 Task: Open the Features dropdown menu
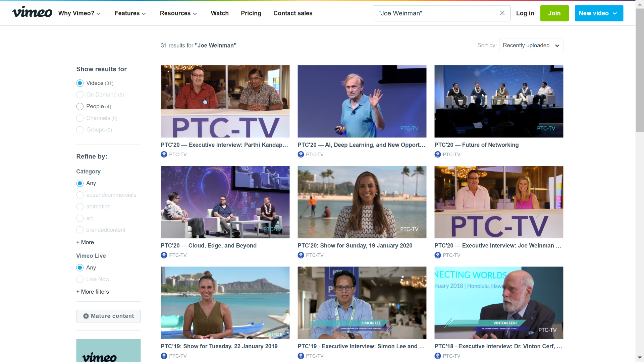130,13
